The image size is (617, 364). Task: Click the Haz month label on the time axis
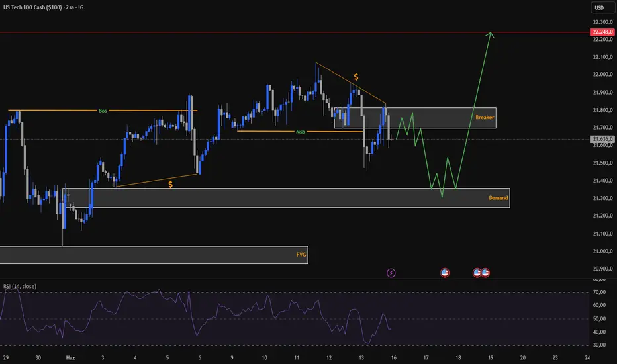[70, 357]
